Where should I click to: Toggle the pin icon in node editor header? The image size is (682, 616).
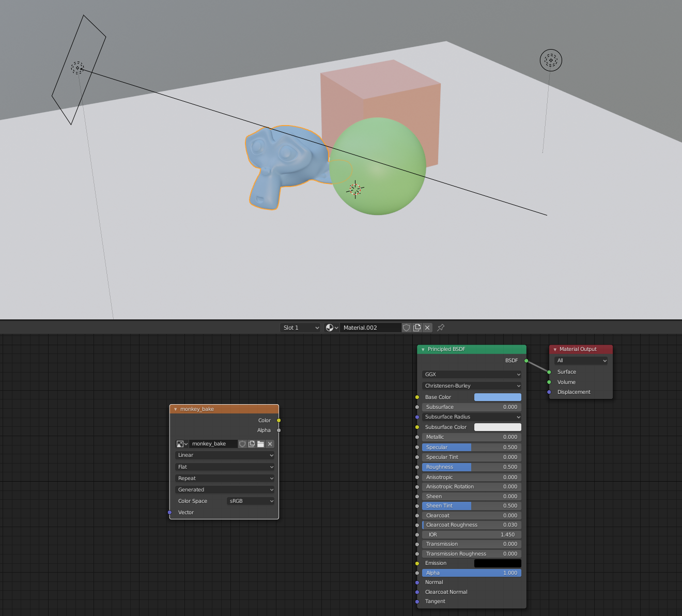pos(441,328)
